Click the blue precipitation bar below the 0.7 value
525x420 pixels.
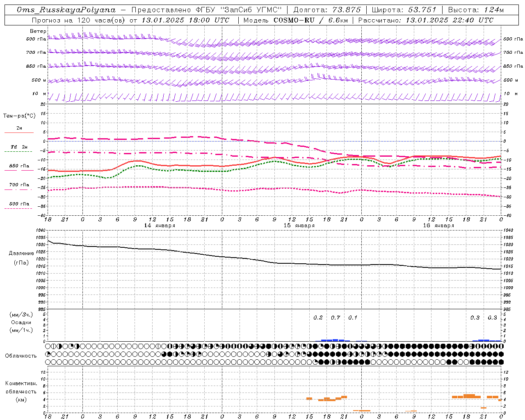(x=335, y=340)
